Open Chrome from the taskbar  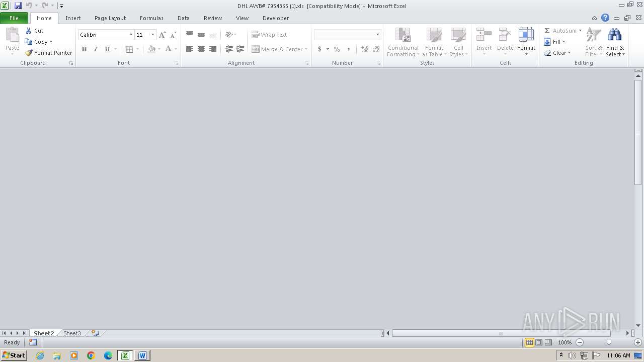tap(91, 355)
